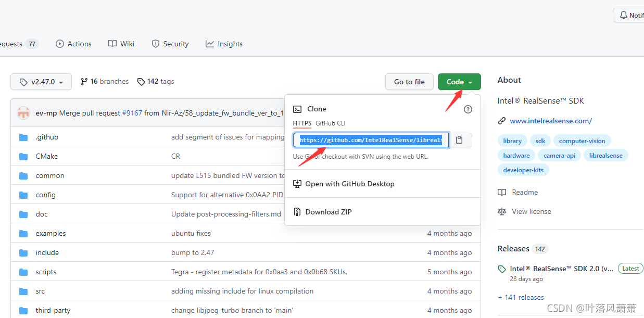This screenshot has width=644, height=318.
Task: Open commit 'ubuntu fixes' message
Action: tap(191, 233)
